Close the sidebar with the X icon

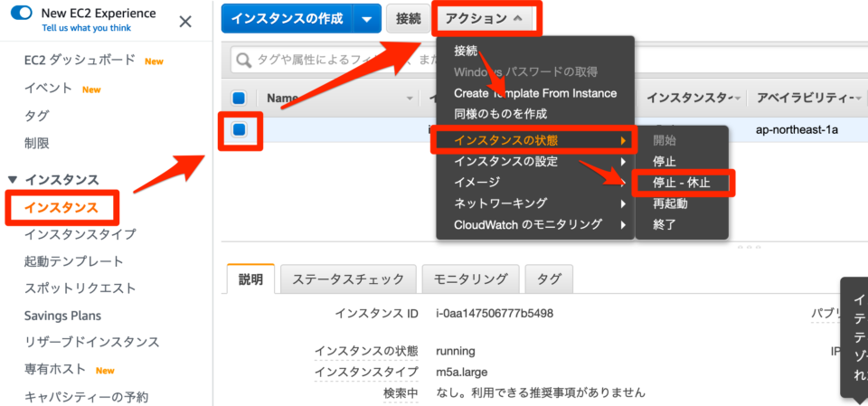click(185, 22)
